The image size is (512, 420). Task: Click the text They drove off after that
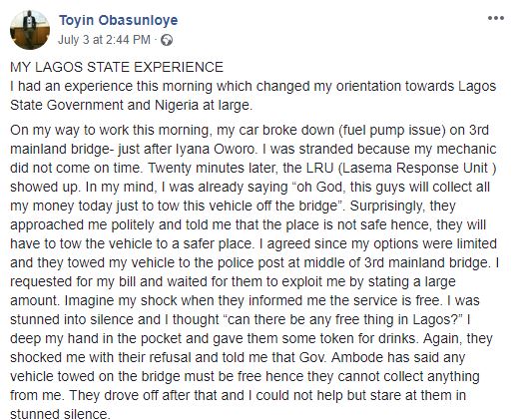pyautogui.click(x=146, y=395)
